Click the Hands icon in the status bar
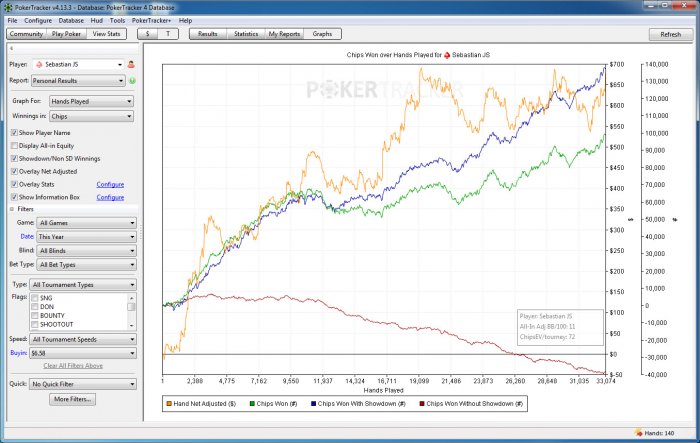 click(638, 433)
